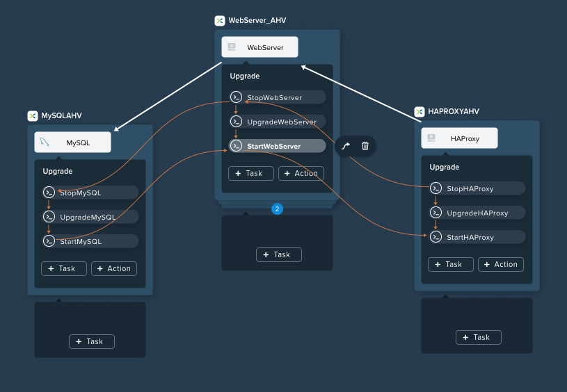Click the shell icon on StartHAProxy task

click(436, 237)
